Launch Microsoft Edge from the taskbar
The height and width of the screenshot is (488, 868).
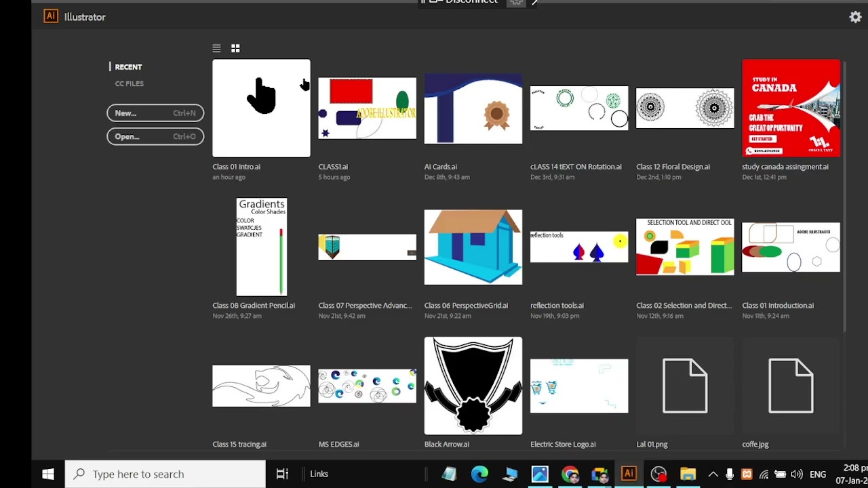(x=479, y=474)
